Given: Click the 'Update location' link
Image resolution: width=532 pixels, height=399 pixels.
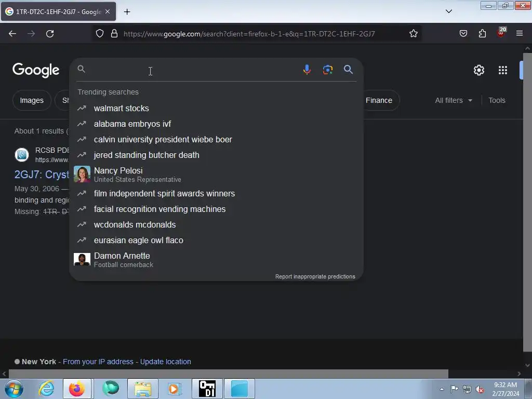Looking at the screenshot, I should click(166, 362).
